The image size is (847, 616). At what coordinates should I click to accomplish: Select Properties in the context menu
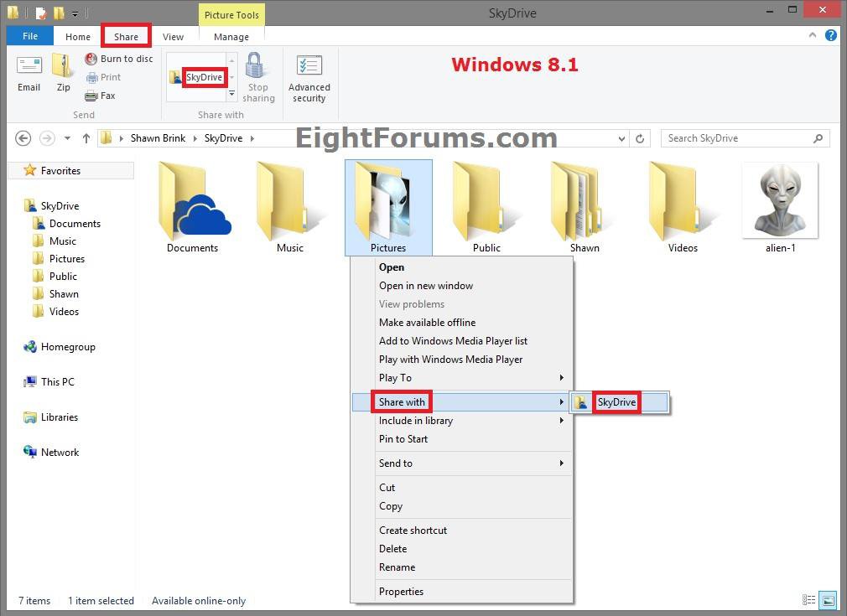[x=401, y=591]
